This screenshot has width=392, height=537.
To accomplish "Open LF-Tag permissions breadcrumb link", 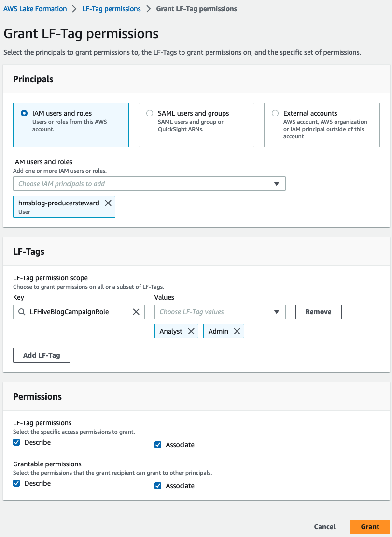I will [x=112, y=9].
